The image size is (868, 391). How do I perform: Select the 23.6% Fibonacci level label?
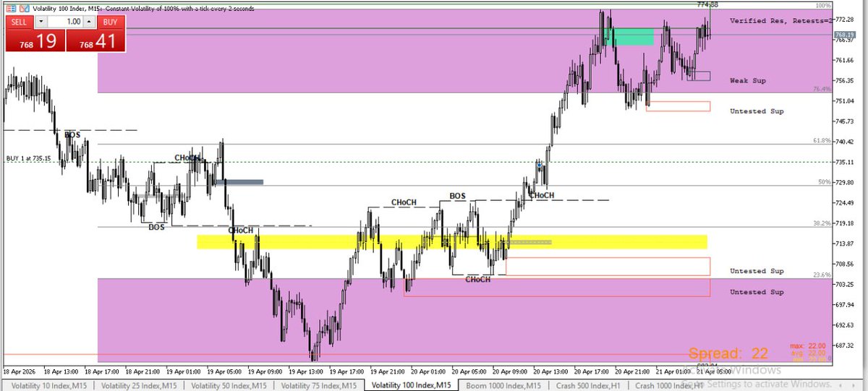tap(821, 275)
